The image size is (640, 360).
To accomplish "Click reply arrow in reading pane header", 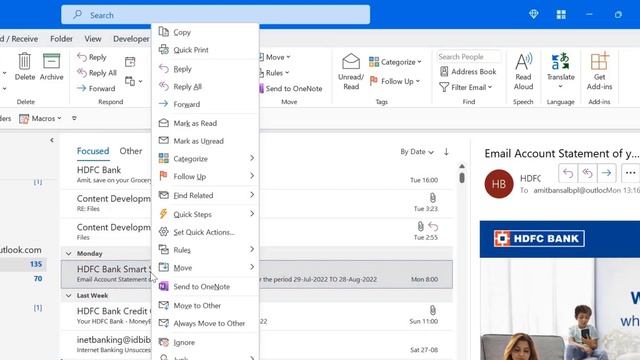I will 568,173.
